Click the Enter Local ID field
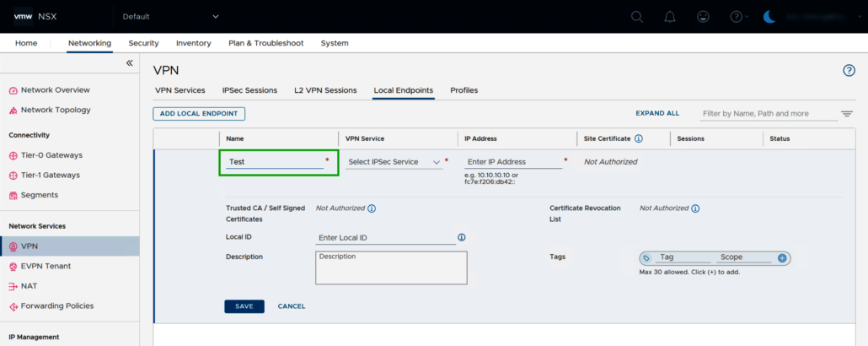This screenshot has height=346, width=868. pos(385,237)
